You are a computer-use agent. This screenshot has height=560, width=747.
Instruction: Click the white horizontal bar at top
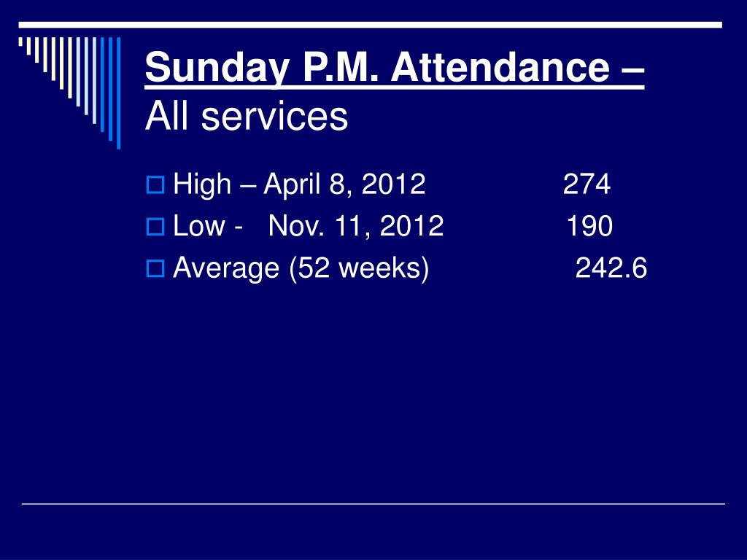pyautogui.click(x=370, y=25)
